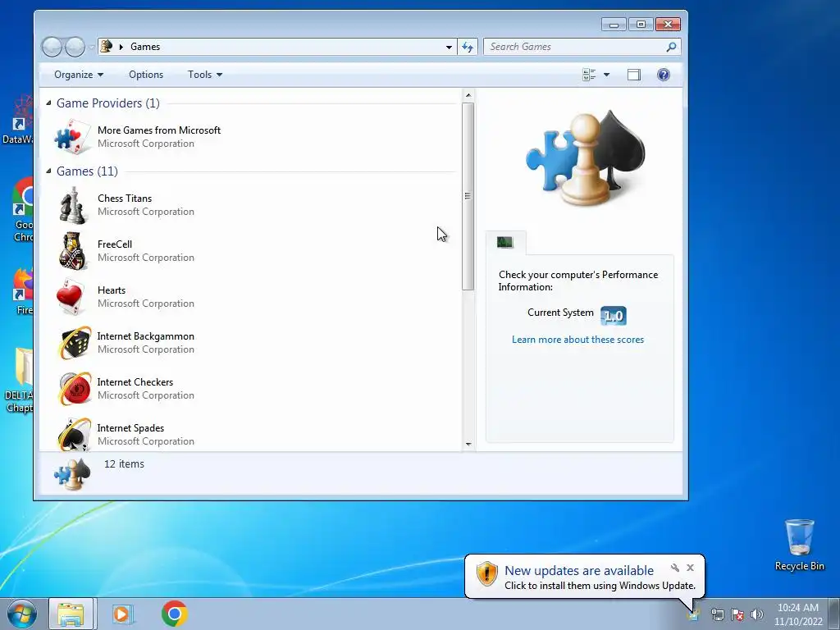Click the 1.0 system score badge
The width and height of the screenshot is (840, 630).
[614, 316]
